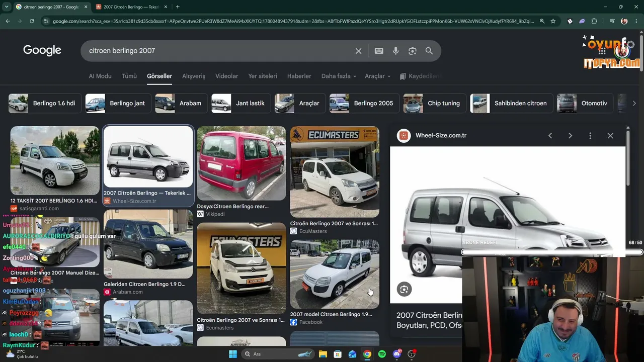Image resolution: width=644 pixels, height=362 pixels.
Task: Open the 'Videolar' tab
Action: coord(227,76)
